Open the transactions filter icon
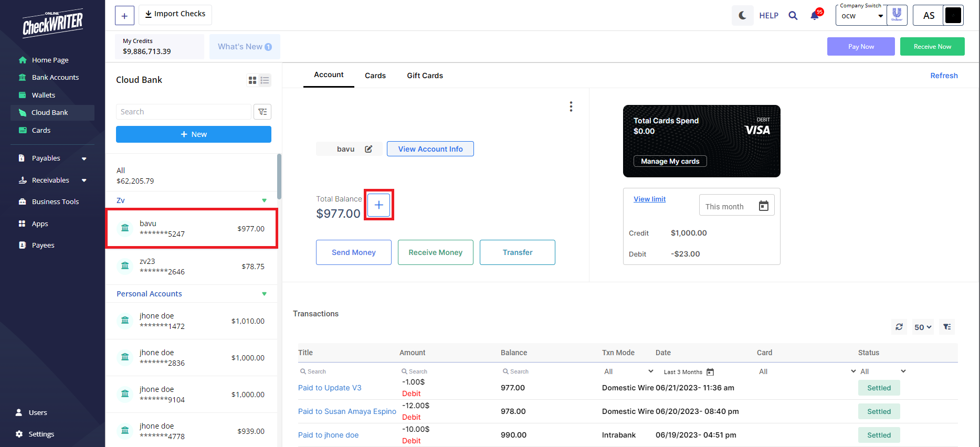980x447 pixels. pyautogui.click(x=947, y=327)
